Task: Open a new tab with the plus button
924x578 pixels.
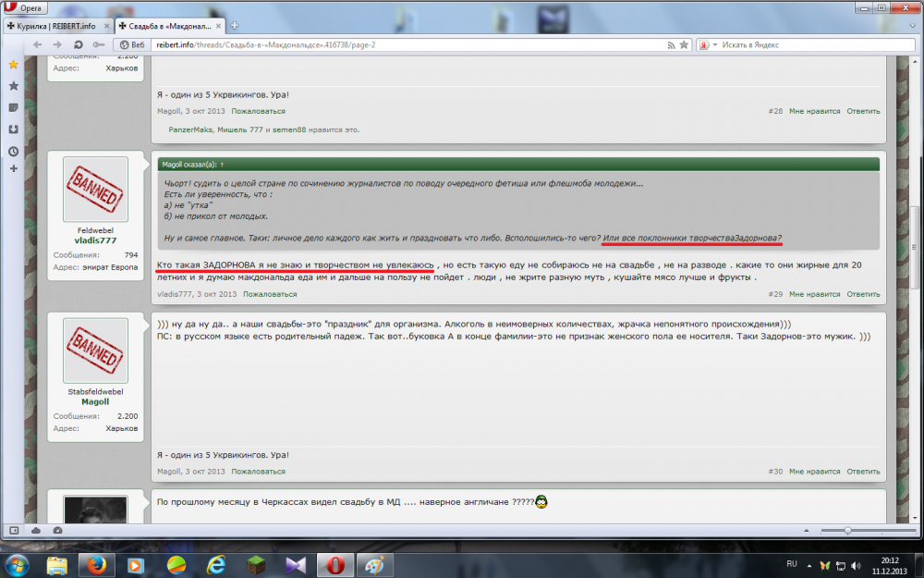Action: pos(235,25)
